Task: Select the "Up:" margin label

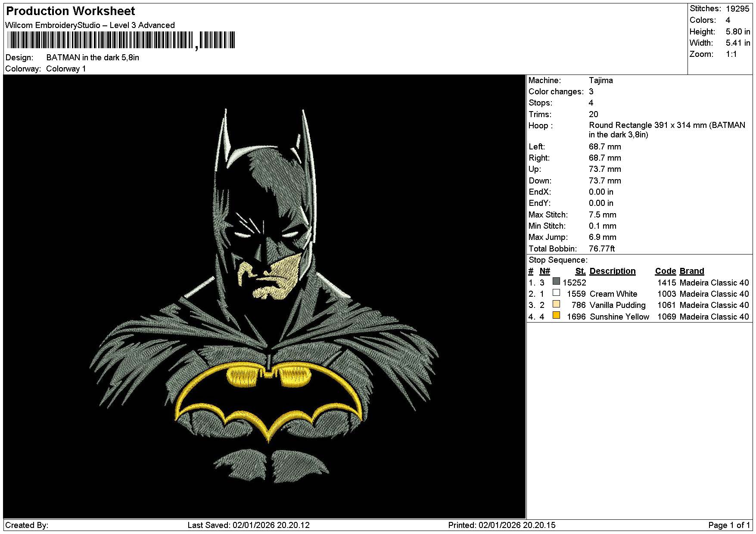Action: 535,169
